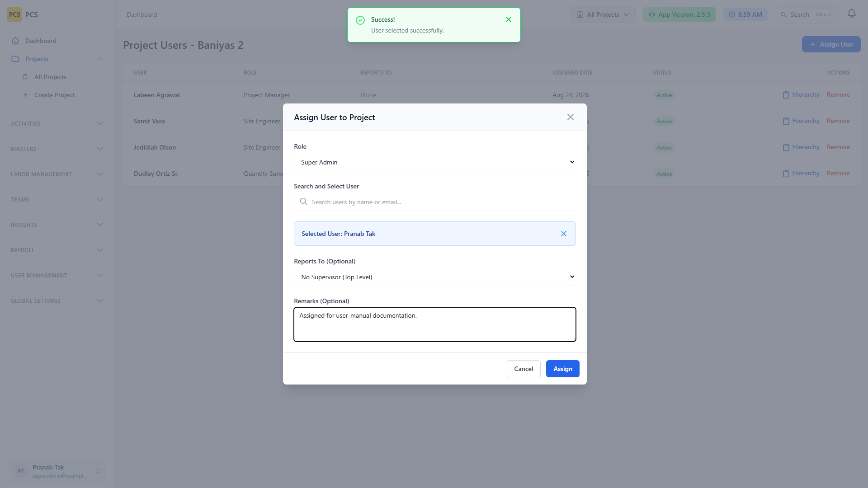Expand the Teams sidebar section

tap(57, 199)
